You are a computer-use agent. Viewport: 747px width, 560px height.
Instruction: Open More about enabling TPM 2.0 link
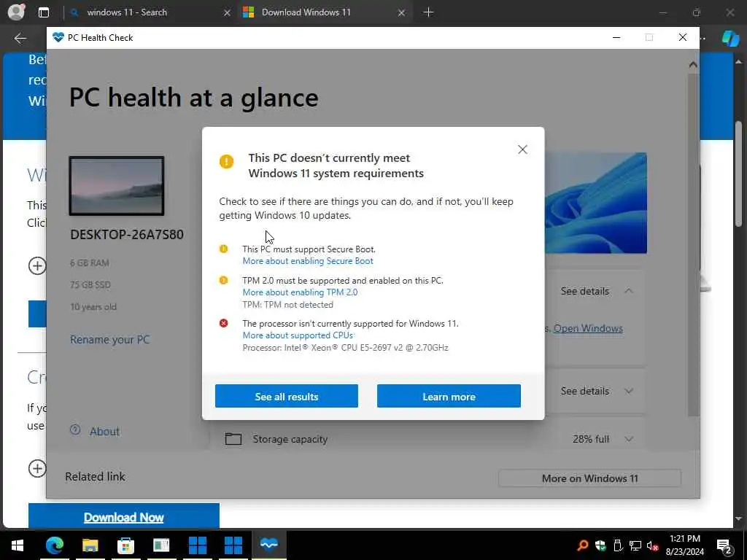(300, 292)
